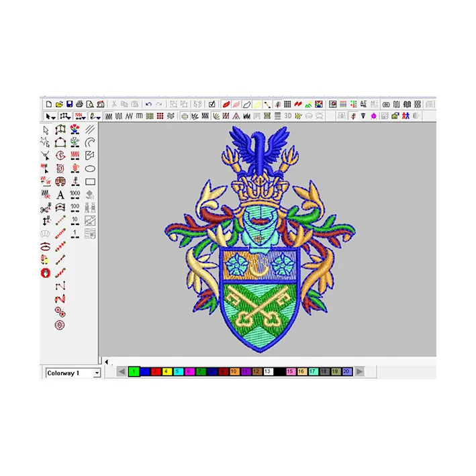Select the horizontal lines stitch effect icon

point(277,116)
